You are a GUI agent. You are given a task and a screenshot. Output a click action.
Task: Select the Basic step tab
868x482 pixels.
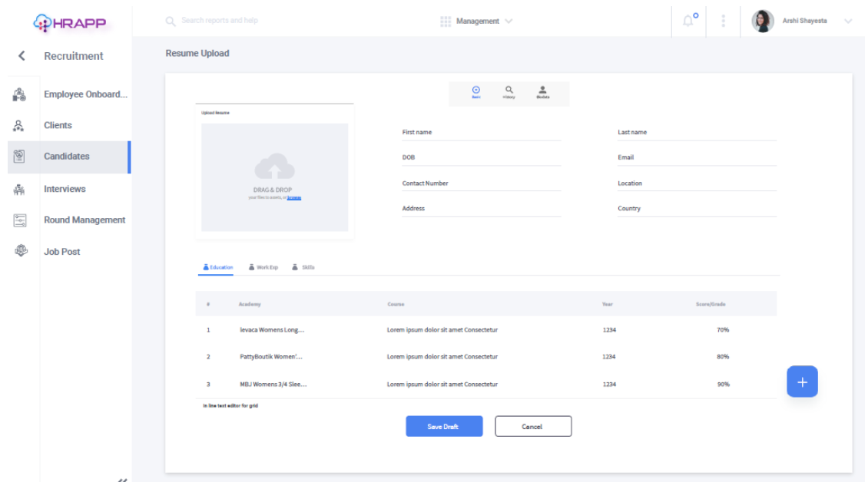(476, 92)
